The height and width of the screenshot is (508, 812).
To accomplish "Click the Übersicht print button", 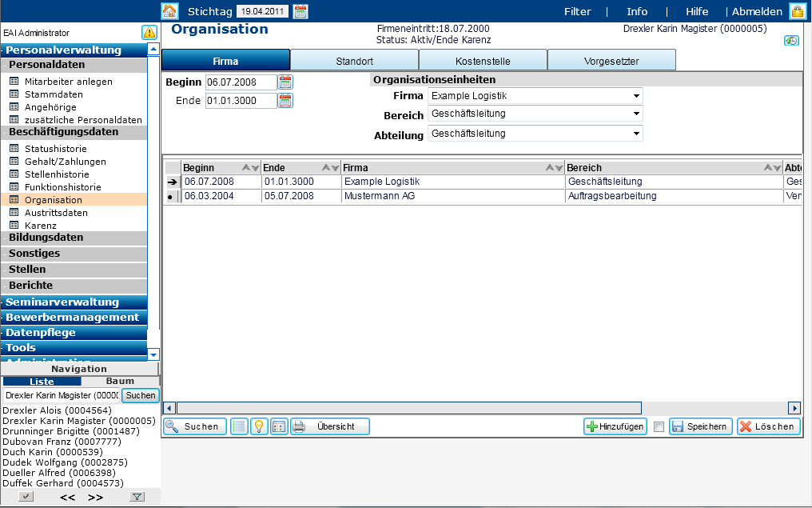I will click(x=330, y=426).
